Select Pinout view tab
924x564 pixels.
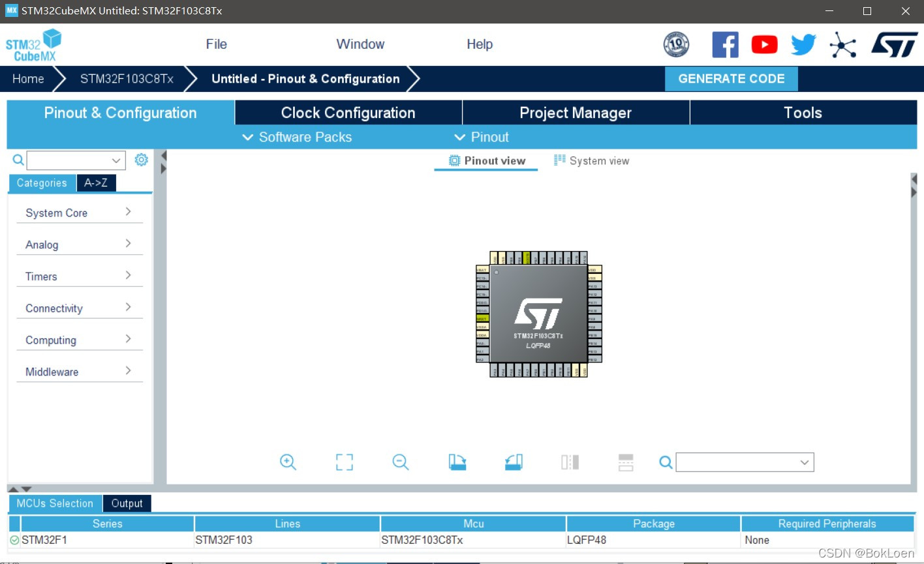pyautogui.click(x=487, y=160)
